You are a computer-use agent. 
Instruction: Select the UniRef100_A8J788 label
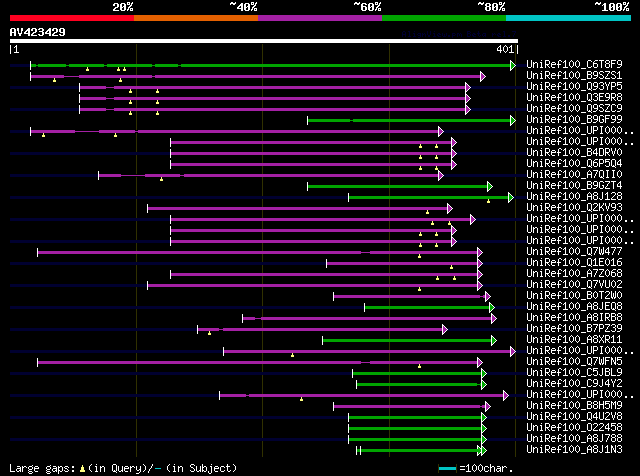(574, 439)
